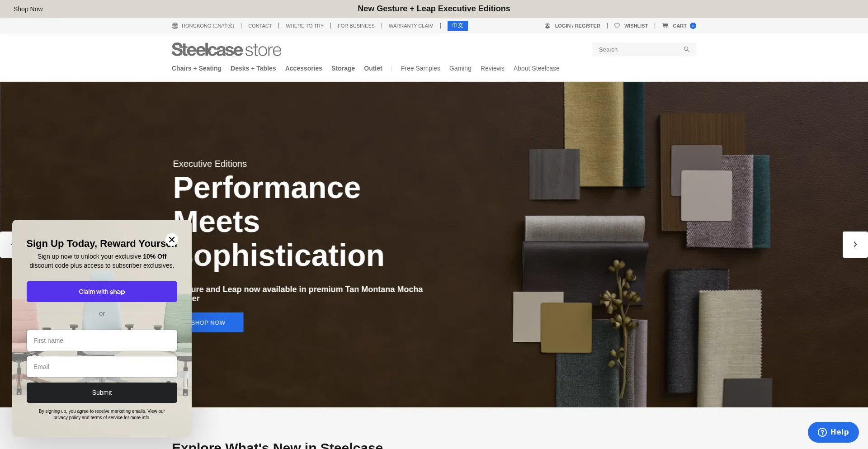
Task: Click Claim with shop button
Action: (102, 292)
